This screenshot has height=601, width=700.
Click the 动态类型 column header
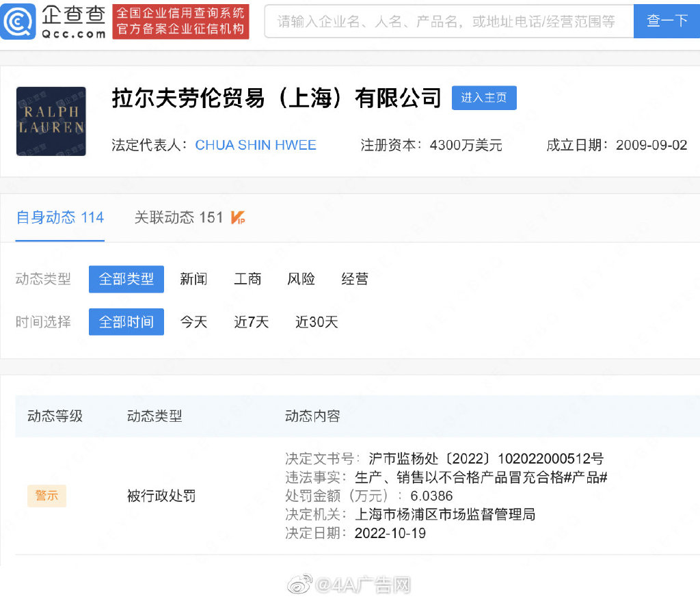[x=154, y=416]
